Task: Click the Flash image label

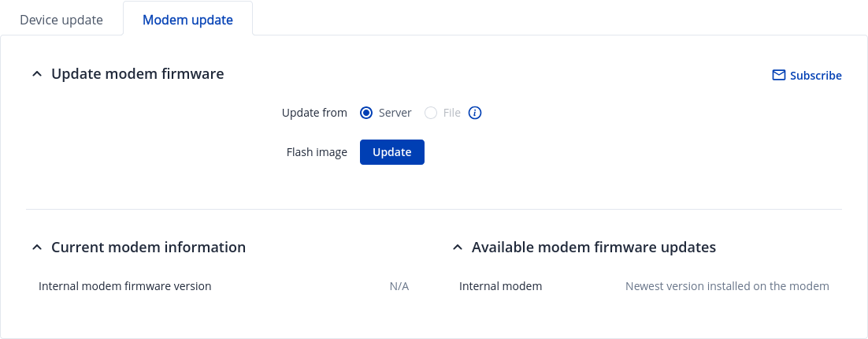Action: click(x=317, y=152)
